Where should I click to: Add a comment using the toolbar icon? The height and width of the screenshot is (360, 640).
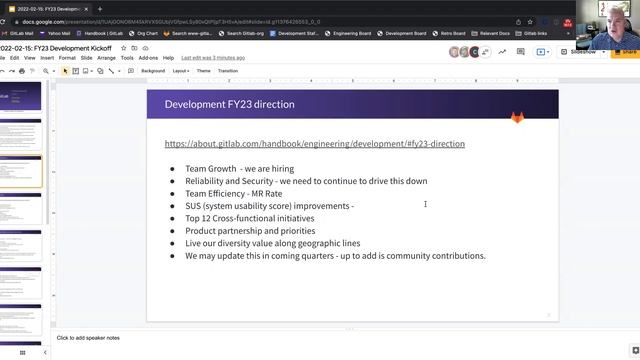131,71
